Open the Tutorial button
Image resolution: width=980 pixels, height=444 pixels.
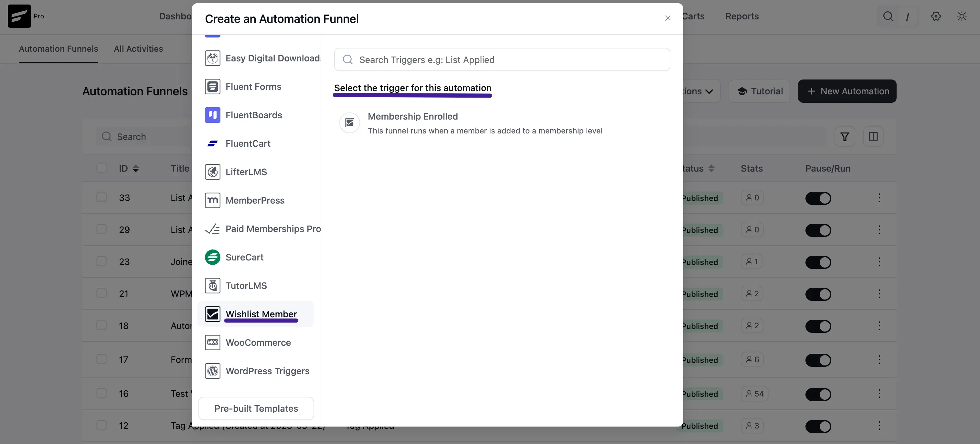(759, 91)
